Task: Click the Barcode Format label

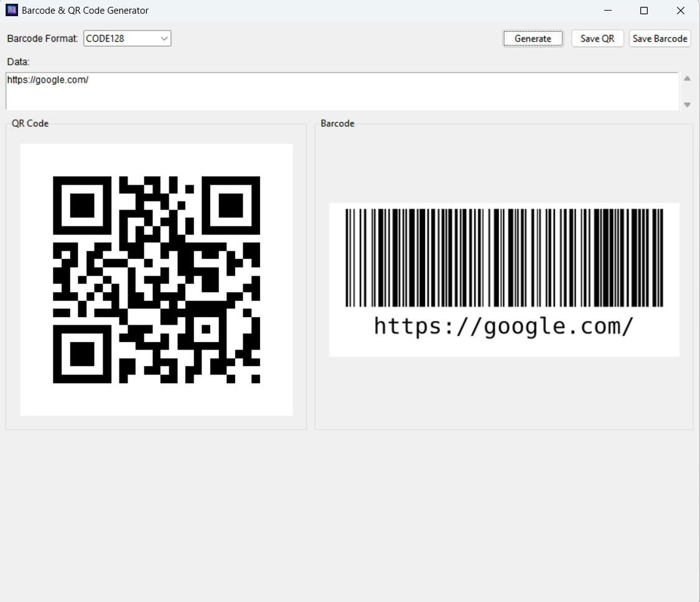Action: click(x=41, y=38)
